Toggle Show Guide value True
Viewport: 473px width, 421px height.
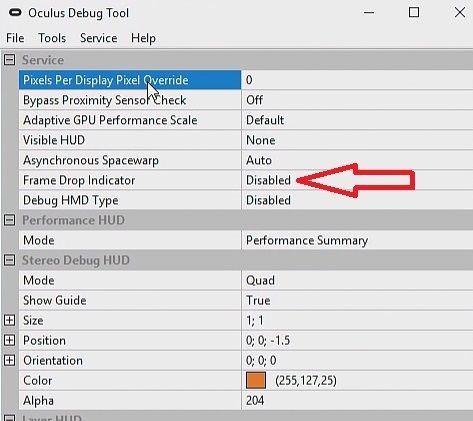coord(358,300)
